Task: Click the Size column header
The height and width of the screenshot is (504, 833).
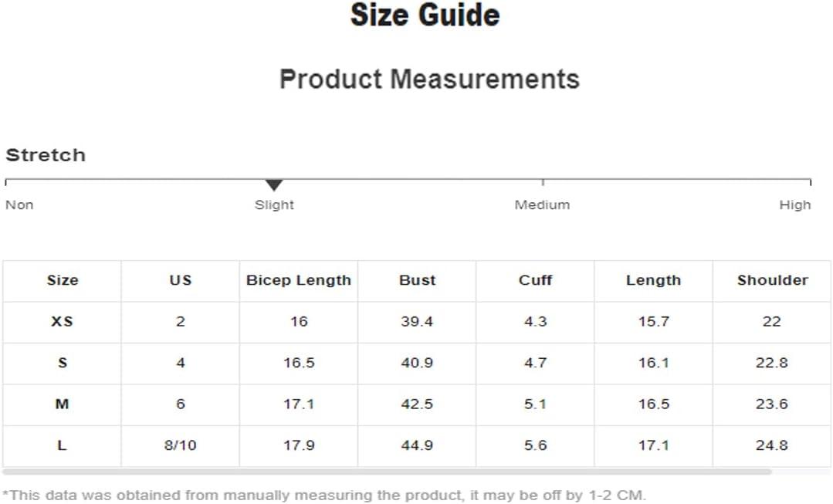Action: [x=63, y=280]
